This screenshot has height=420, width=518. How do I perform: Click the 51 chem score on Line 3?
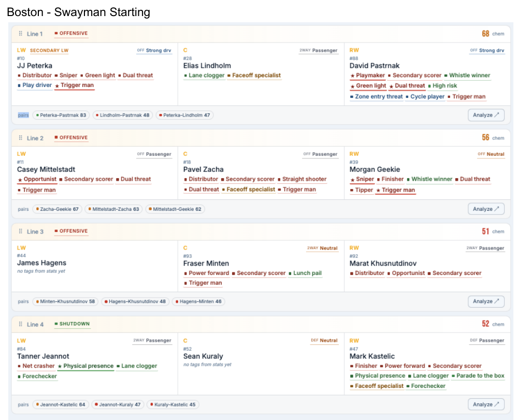pos(485,231)
